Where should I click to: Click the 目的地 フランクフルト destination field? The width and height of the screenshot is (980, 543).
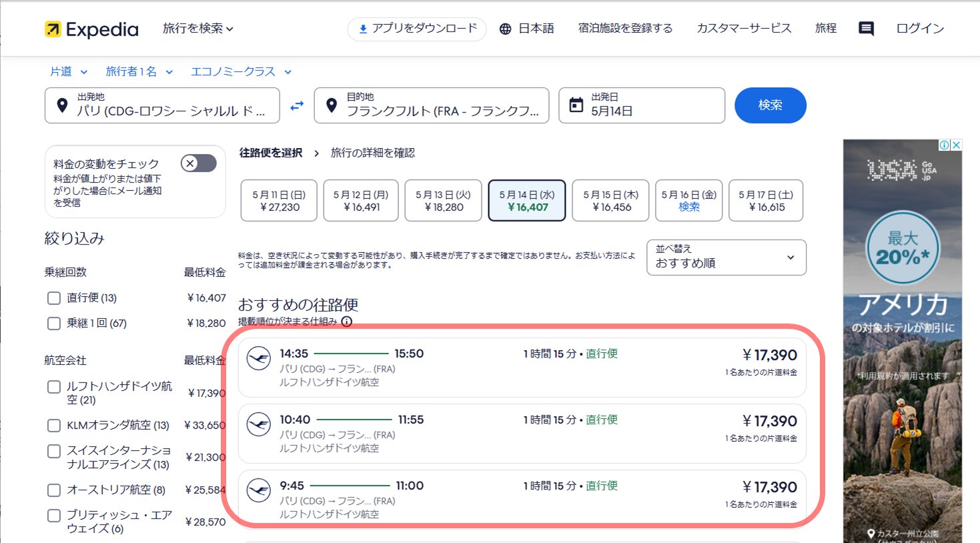432,105
